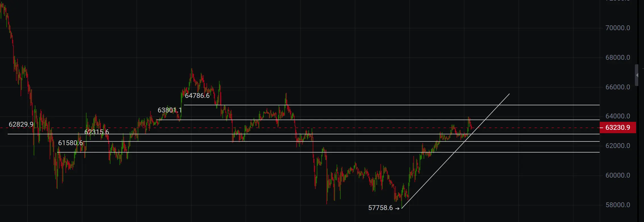Click the 63801.1 price level label
This screenshot has height=222, width=644.
(170, 110)
